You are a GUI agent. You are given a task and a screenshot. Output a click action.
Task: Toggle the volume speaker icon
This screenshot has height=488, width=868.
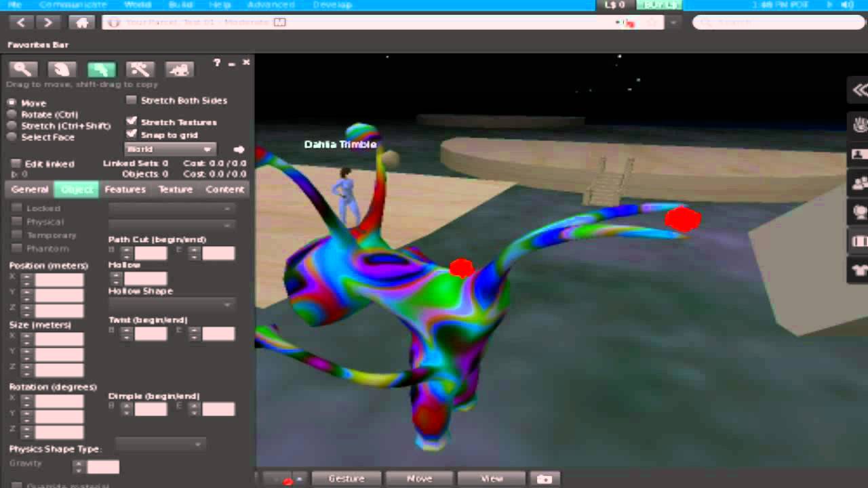pyautogui.click(x=847, y=5)
